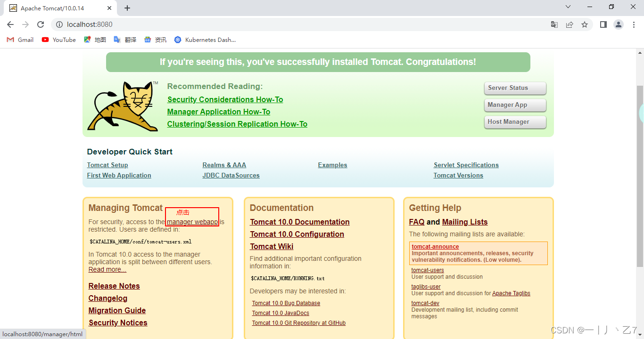644x339 pixels.
Task: Open the Tomcat Versions link
Action: pyautogui.click(x=458, y=175)
